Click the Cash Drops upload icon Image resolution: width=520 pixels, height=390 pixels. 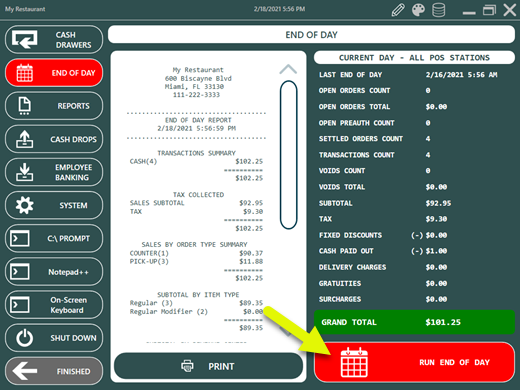[x=24, y=139]
